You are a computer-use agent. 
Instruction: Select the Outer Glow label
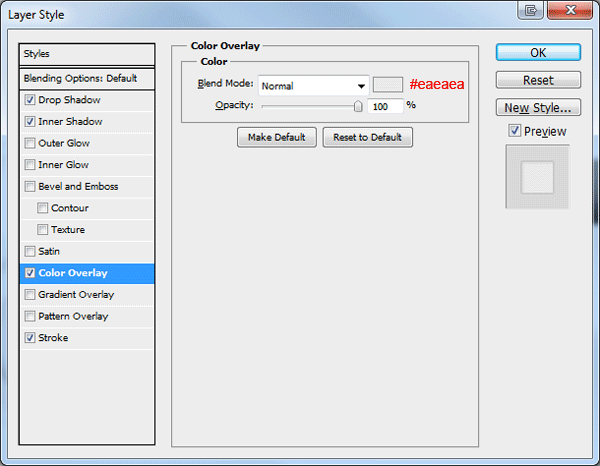coord(64,143)
